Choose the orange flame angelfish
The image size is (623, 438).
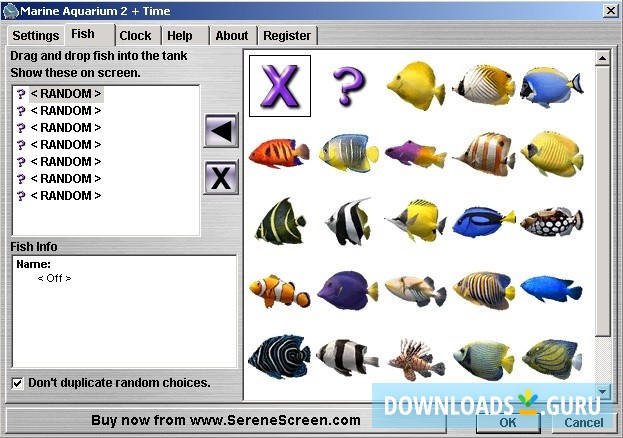(279, 153)
